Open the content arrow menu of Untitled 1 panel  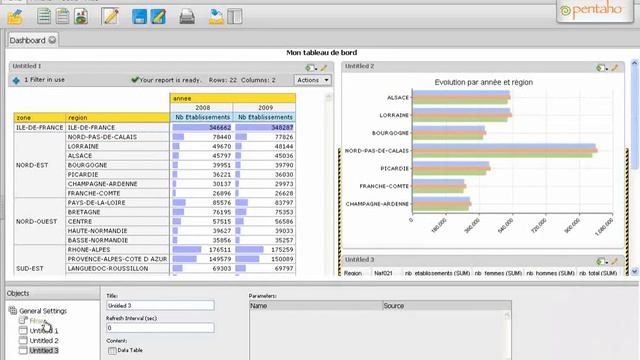tap(311, 68)
